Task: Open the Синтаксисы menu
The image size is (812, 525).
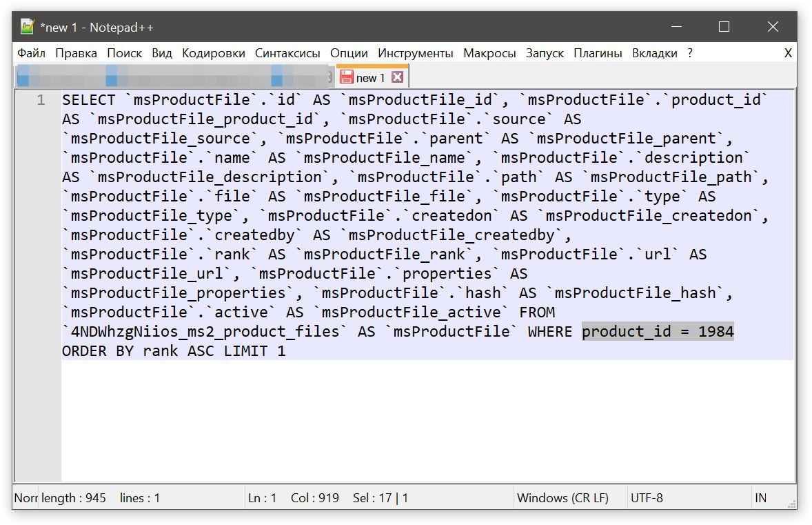Action: click(287, 53)
